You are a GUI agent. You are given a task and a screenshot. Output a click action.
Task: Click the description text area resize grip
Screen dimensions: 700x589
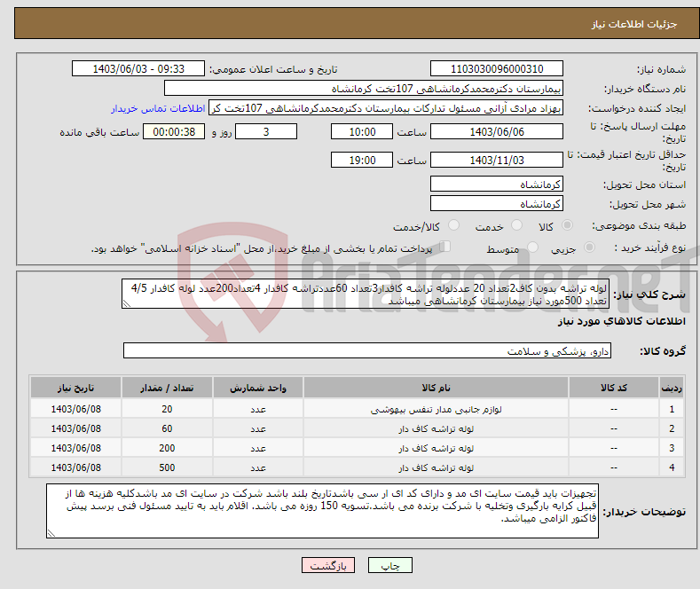click(x=127, y=303)
